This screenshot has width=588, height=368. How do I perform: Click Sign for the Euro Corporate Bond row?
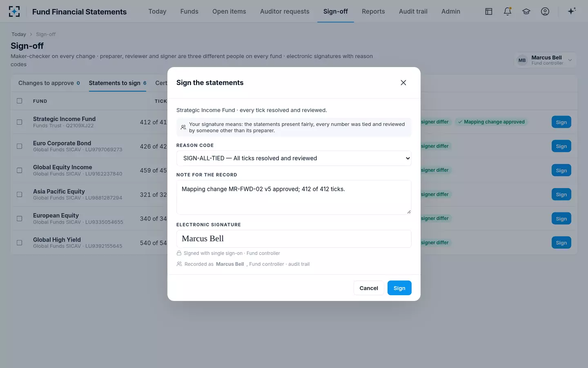pos(561,146)
